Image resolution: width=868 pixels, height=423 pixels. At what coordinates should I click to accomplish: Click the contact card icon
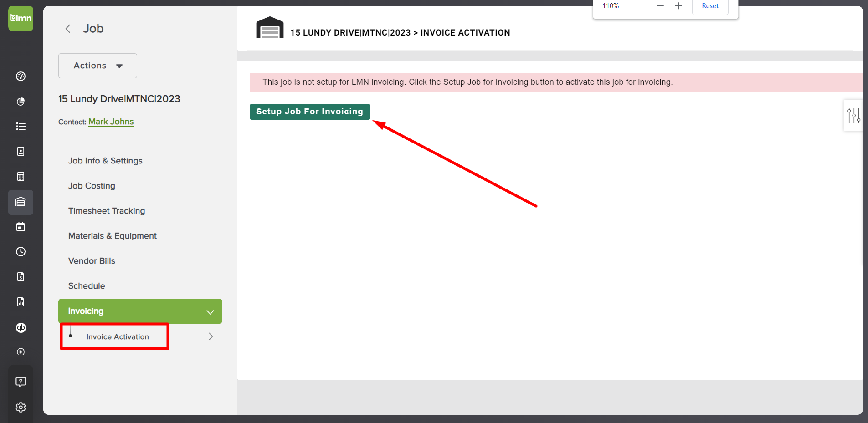[21, 151]
